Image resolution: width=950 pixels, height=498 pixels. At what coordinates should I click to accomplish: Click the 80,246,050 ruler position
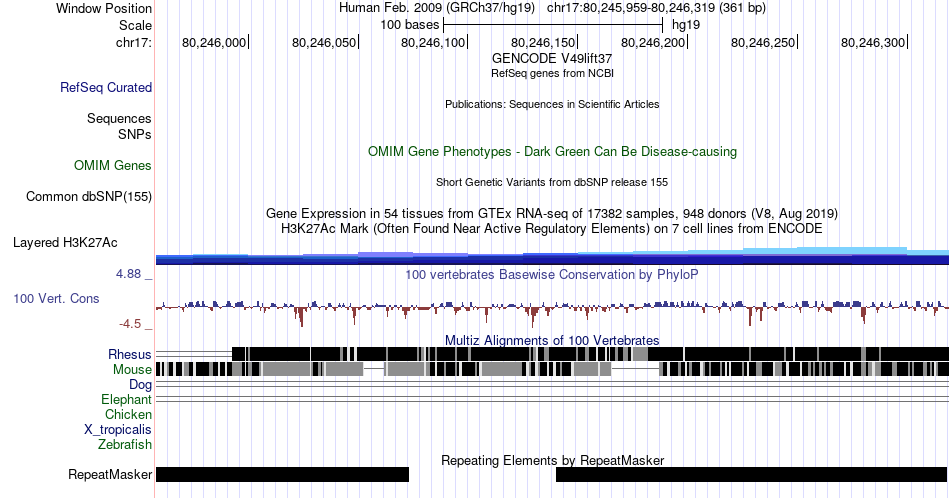[324, 42]
